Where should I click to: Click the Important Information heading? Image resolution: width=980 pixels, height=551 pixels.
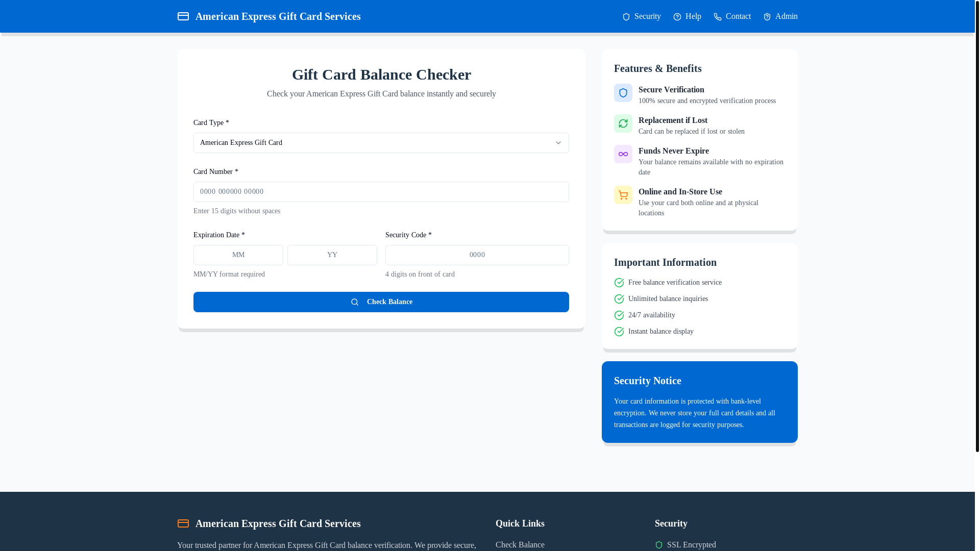[x=665, y=262]
